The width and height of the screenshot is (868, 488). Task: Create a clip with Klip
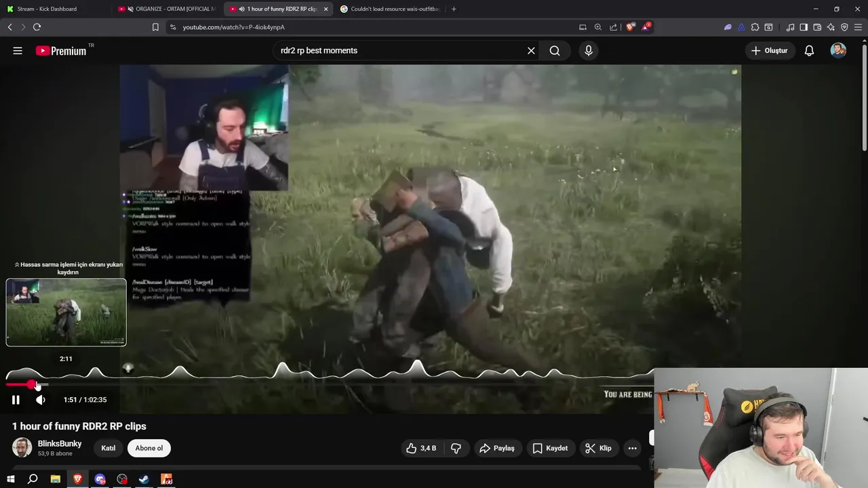(x=598, y=448)
